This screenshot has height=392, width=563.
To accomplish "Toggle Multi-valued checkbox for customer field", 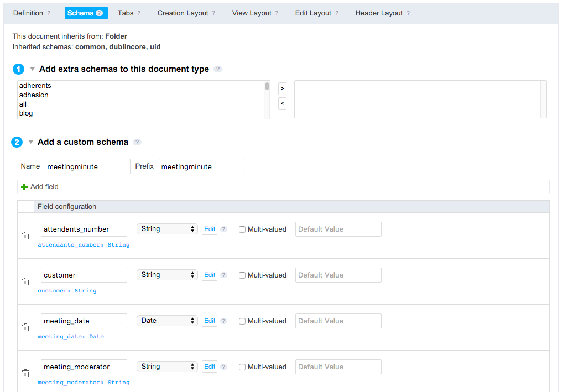I will point(242,275).
